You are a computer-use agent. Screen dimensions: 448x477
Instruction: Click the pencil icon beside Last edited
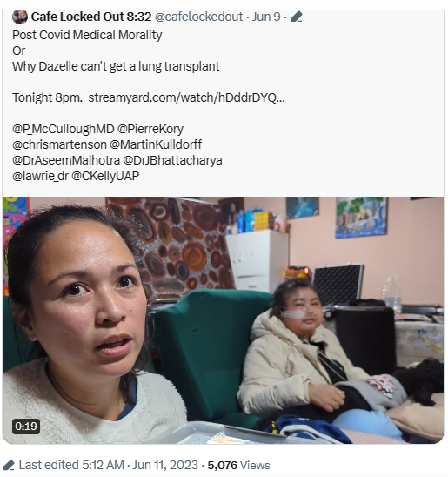click(x=9, y=466)
